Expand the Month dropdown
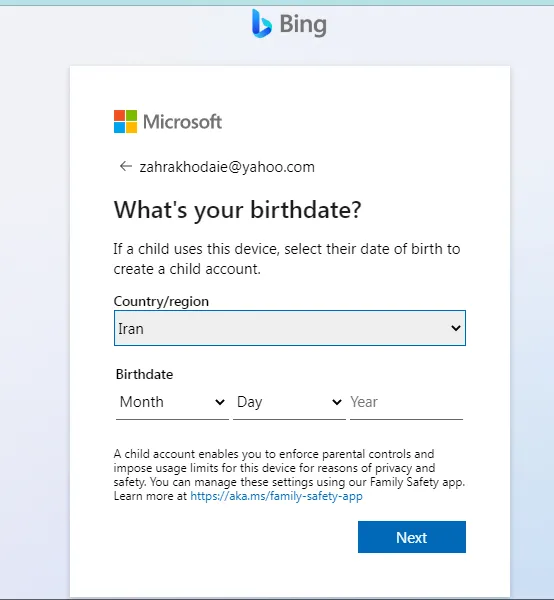554x600 pixels. tap(172, 402)
